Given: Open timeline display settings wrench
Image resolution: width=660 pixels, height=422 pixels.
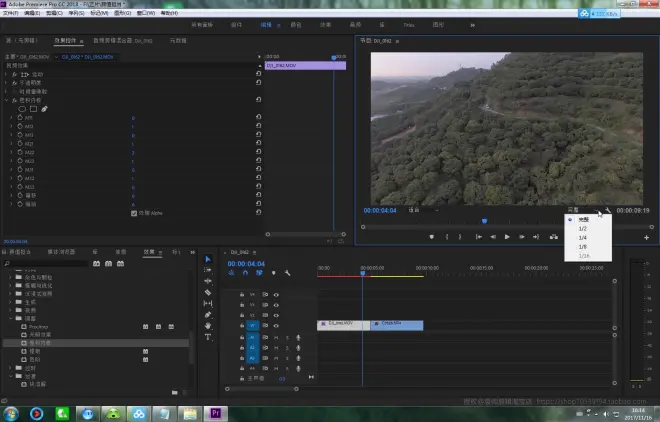Looking at the screenshot, I should pyautogui.click(x=287, y=273).
